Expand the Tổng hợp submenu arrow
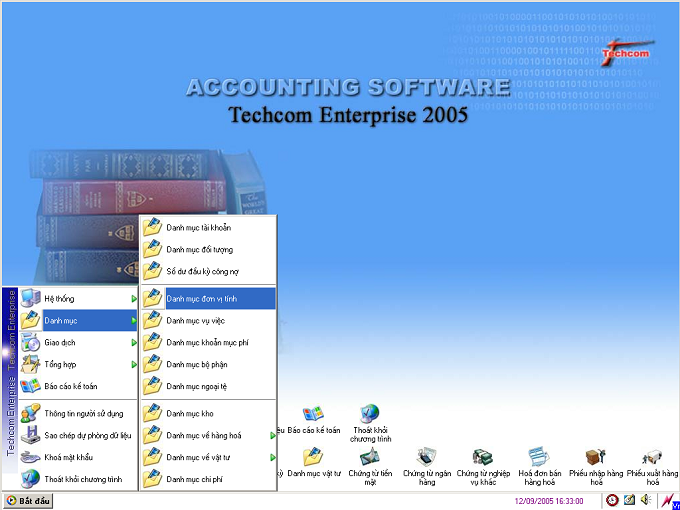 click(x=134, y=364)
